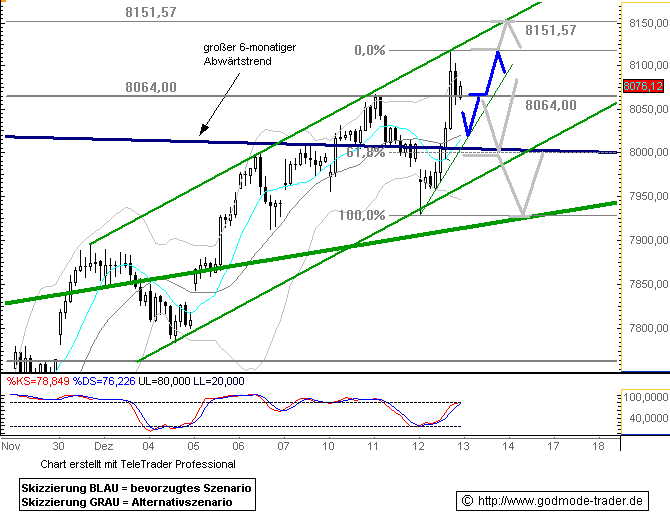Click the left 8064,00 level label
This screenshot has height=519, width=670.
[151, 87]
